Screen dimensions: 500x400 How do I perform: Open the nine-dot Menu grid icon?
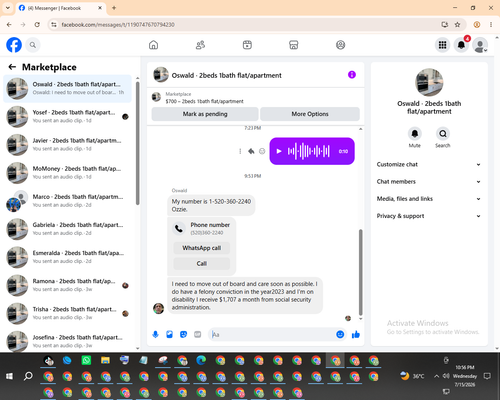click(x=442, y=45)
